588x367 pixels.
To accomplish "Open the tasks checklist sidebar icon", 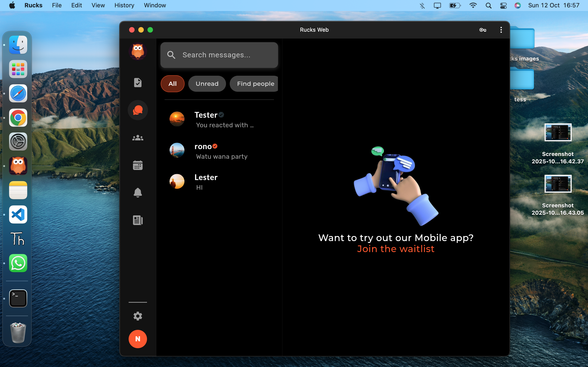I will [138, 83].
